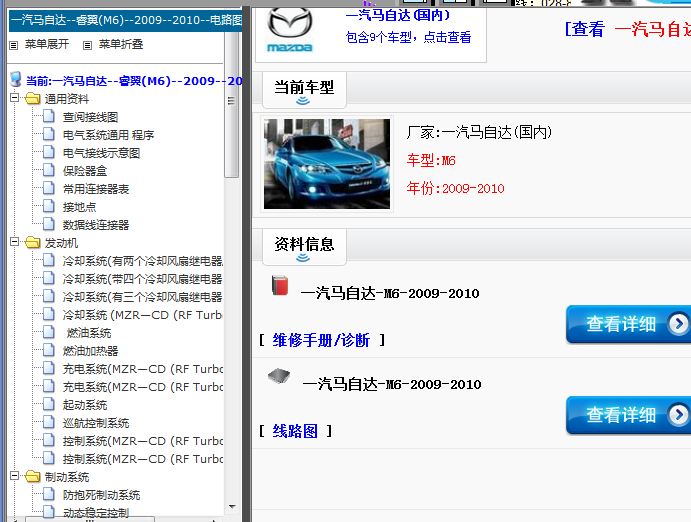Click the blue Mazda 6 car thumbnail
The image size is (691, 522).
[x=327, y=164]
